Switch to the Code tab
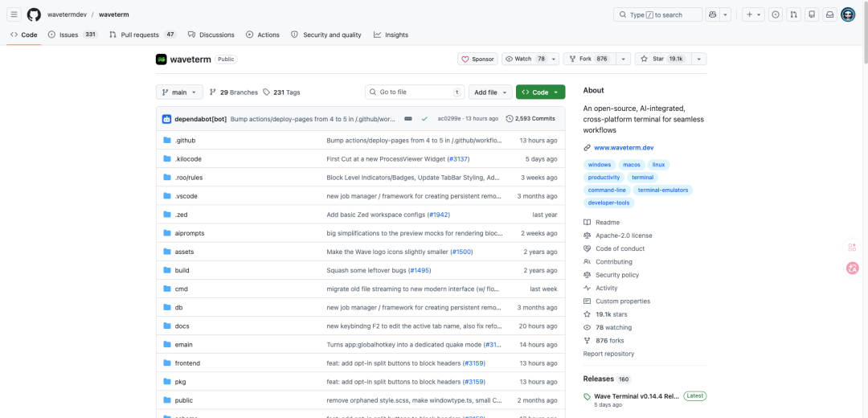The height and width of the screenshot is (418, 868). pos(24,35)
